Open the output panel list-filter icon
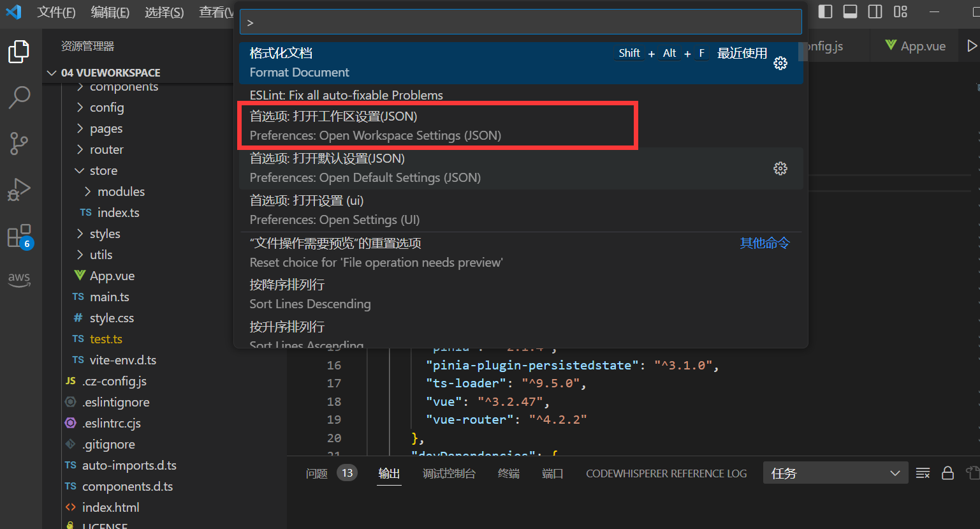The image size is (980, 529). click(x=923, y=473)
